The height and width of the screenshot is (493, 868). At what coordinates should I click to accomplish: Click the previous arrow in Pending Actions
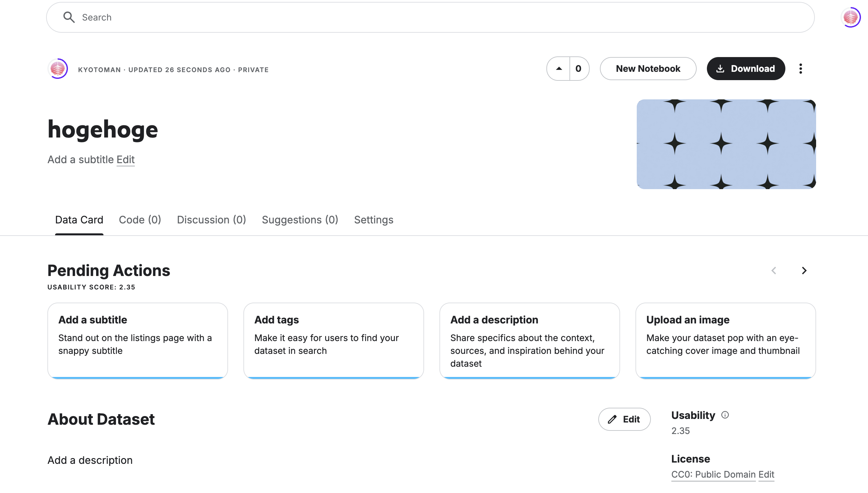[x=774, y=271]
